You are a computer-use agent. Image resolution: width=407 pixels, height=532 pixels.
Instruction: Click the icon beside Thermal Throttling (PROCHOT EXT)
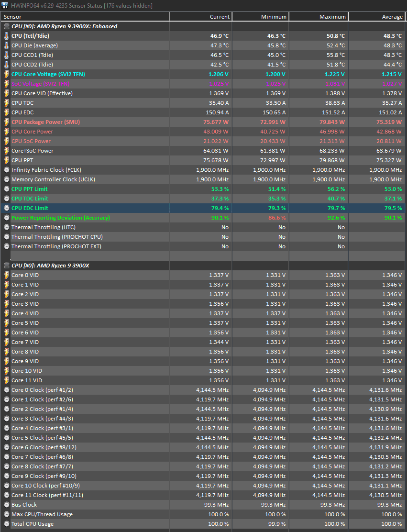point(6,246)
